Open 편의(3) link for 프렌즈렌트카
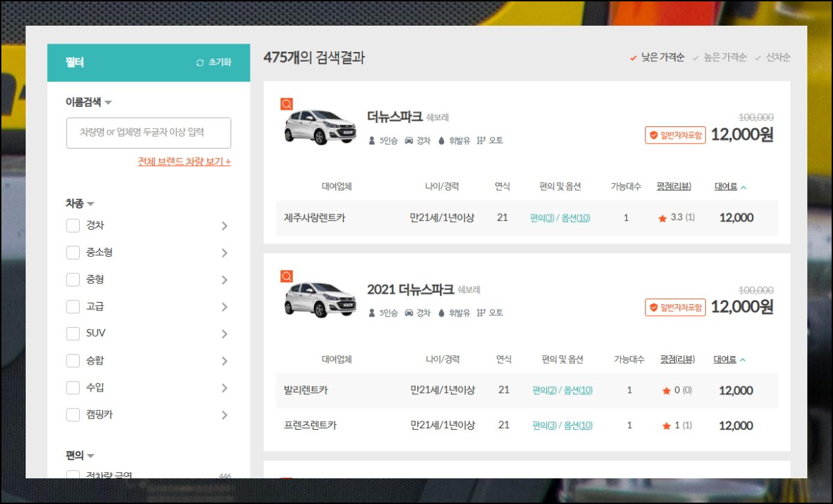833x504 pixels. 545,426
